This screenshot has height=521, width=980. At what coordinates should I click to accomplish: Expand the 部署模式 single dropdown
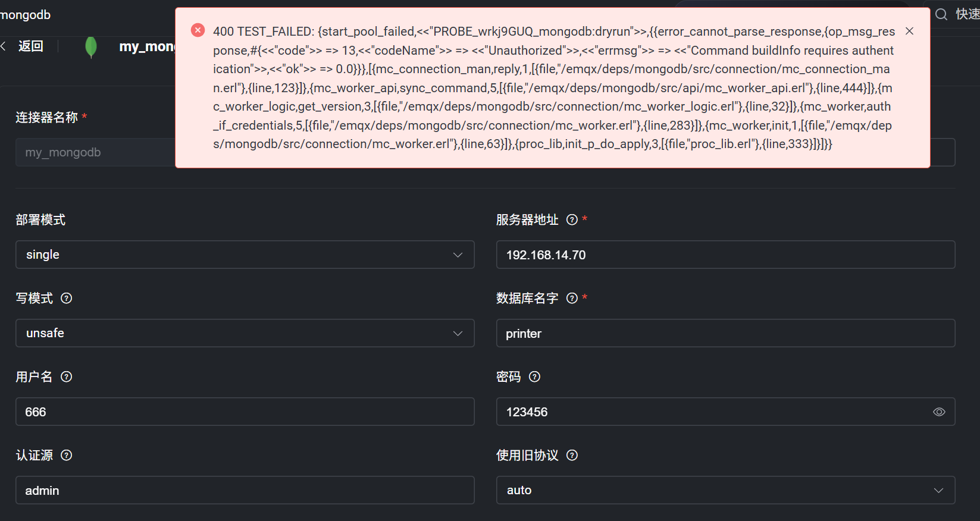tap(245, 255)
